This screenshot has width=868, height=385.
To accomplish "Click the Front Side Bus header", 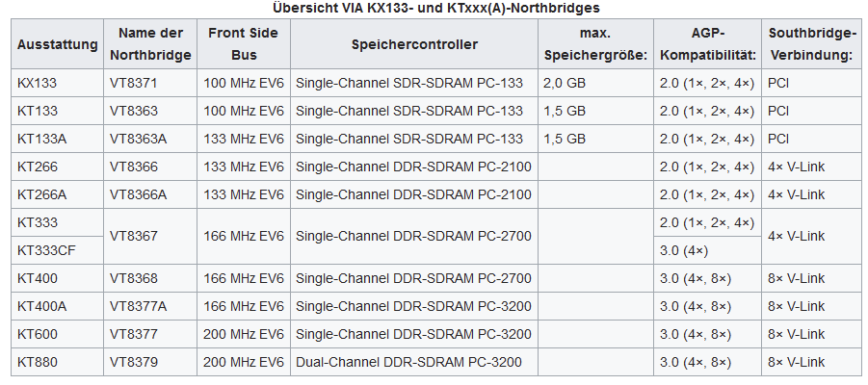I will [x=244, y=44].
